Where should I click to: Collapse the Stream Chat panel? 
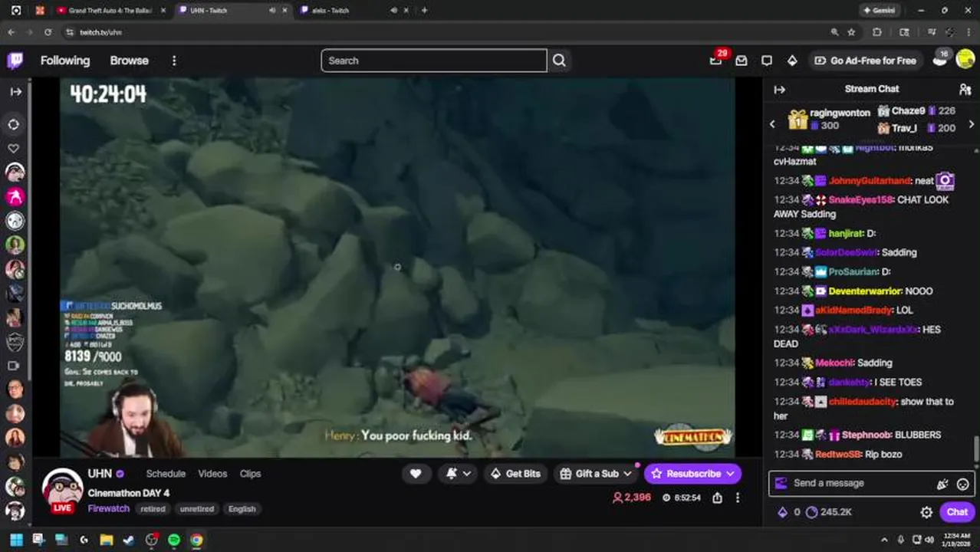click(x=780, y=90)
